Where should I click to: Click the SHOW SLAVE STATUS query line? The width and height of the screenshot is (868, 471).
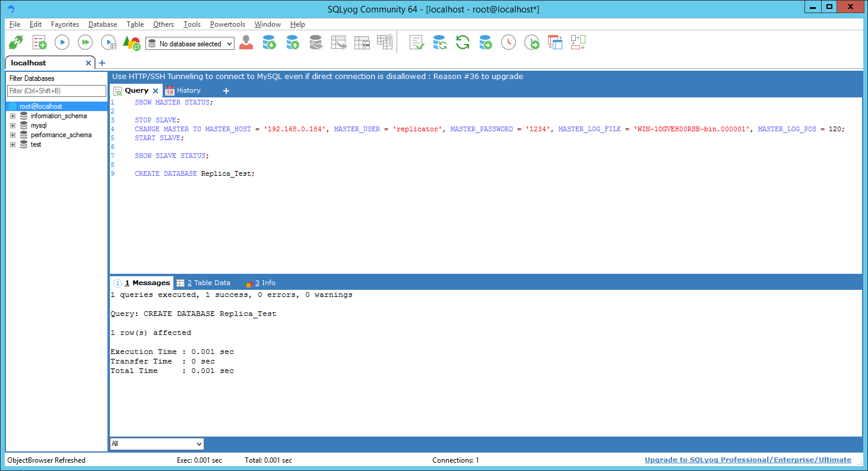tap(172, 156)
